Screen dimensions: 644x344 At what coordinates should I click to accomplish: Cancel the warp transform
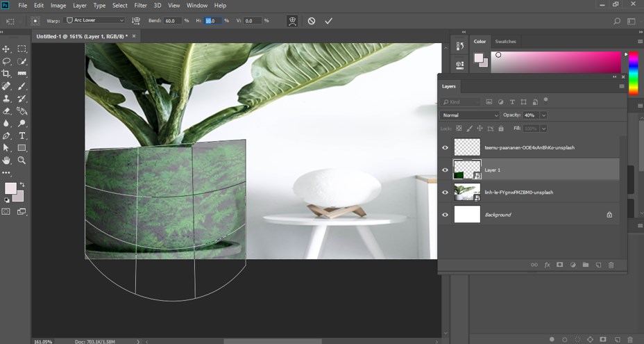(x=312, y=21)
